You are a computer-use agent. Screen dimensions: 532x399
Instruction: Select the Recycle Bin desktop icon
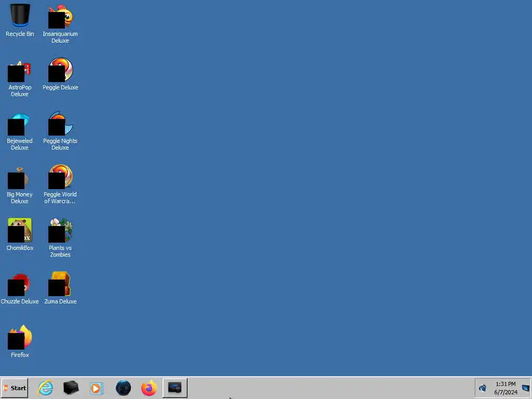pyautogui.click(x=20, y=20)
